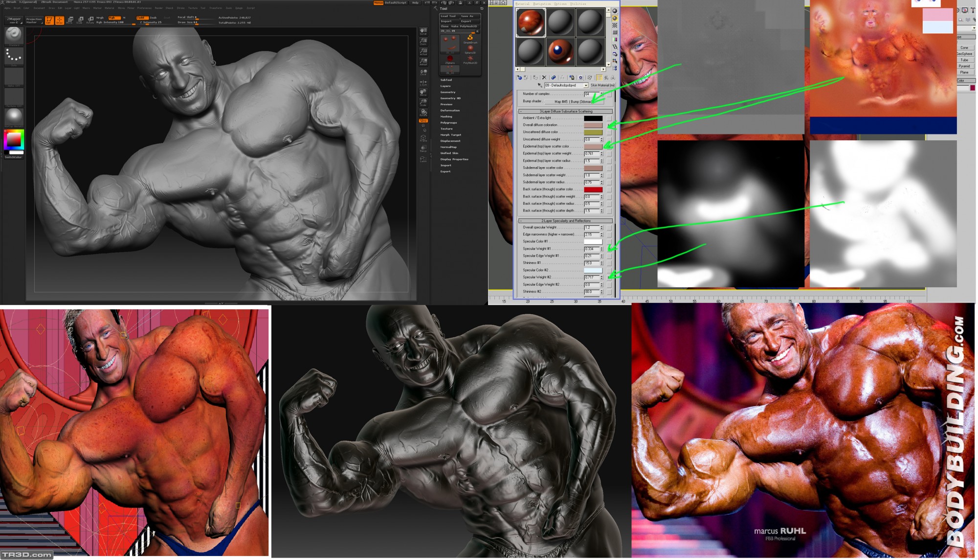
Task: Click the Standard brush thumbnail
Action: click(x=14, y=35)
